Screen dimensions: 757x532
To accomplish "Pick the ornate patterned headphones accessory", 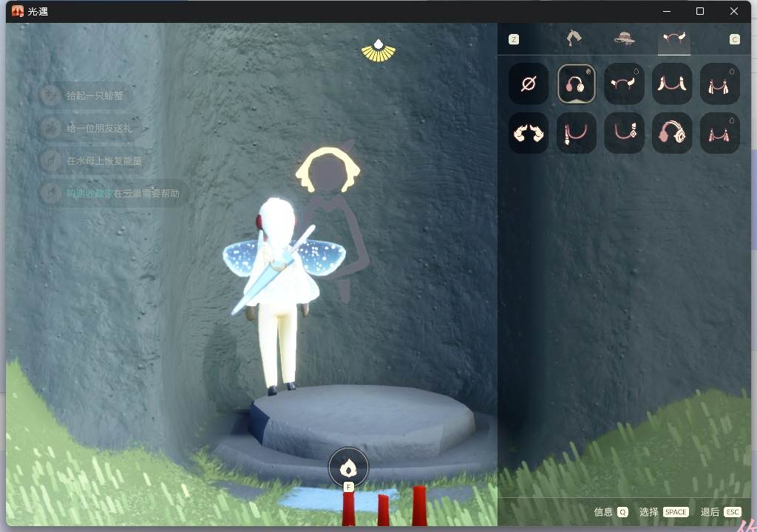I will click(671, 133).
